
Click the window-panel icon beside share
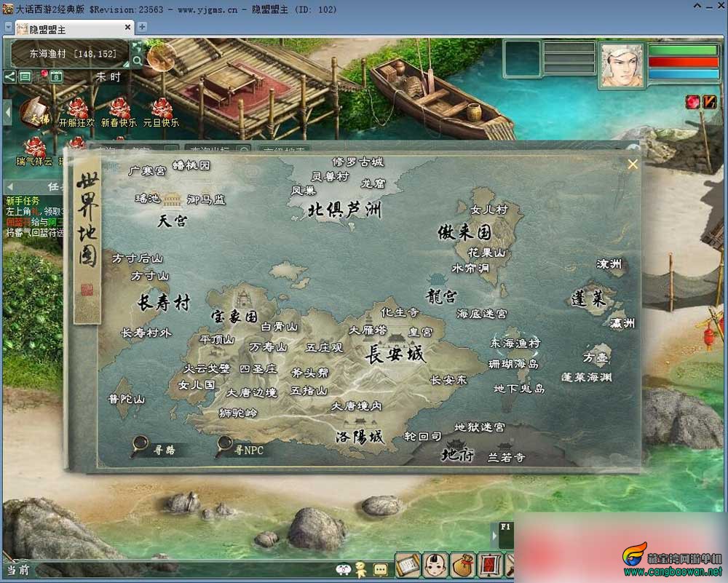(x=25, y=76)
